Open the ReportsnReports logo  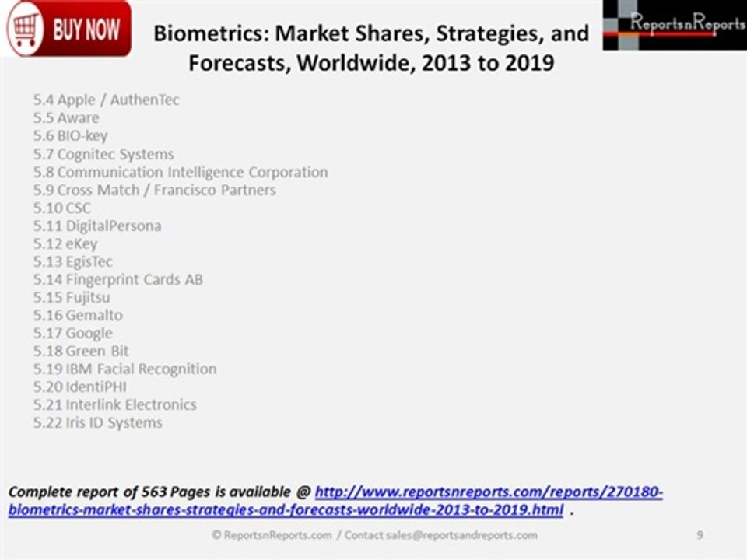(x=675, y=25)
